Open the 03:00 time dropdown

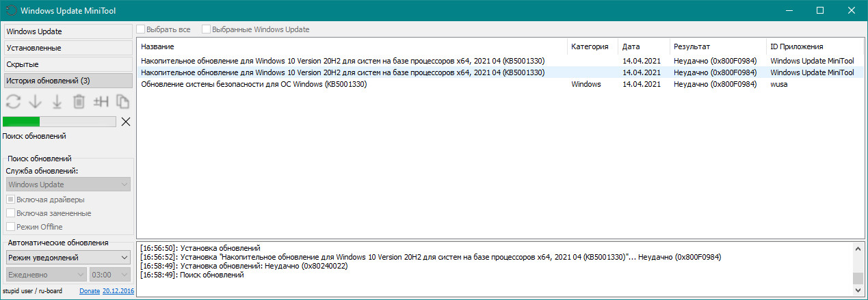(109, 274)
